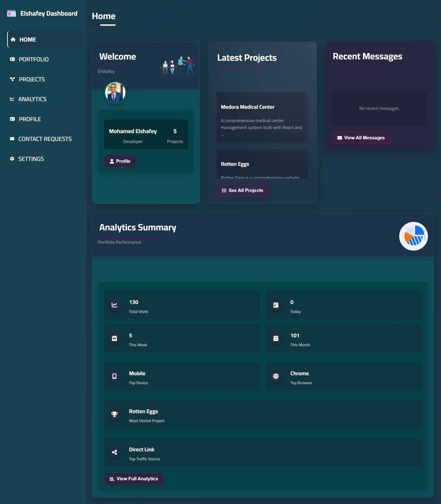Viewport: 441px width, 504px height.
Task: Click the line chart icon beside Total Visits
Action: coord(114,305)
